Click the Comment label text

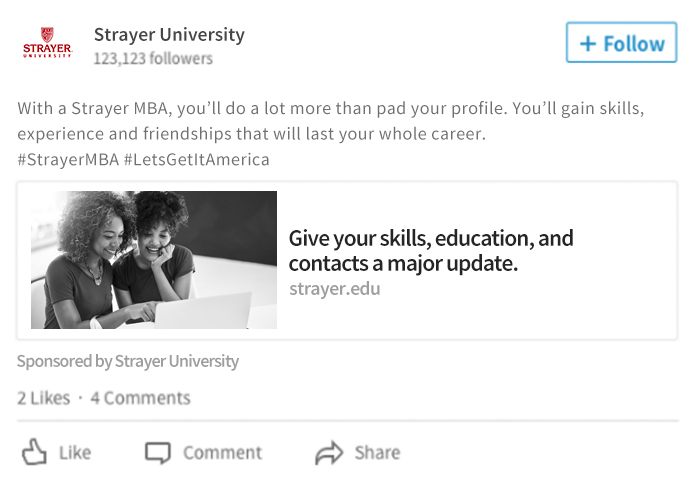tap(223, 453)
